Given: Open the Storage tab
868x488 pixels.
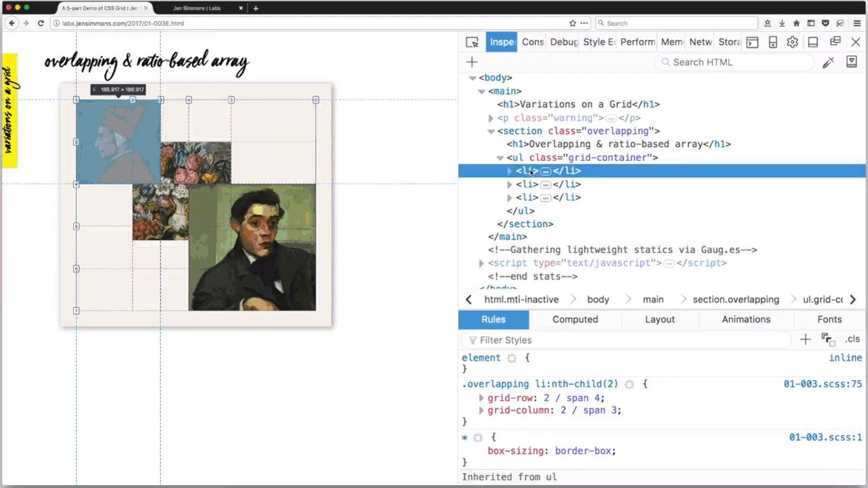Looking at the screenshot, I should coord(729,42).
